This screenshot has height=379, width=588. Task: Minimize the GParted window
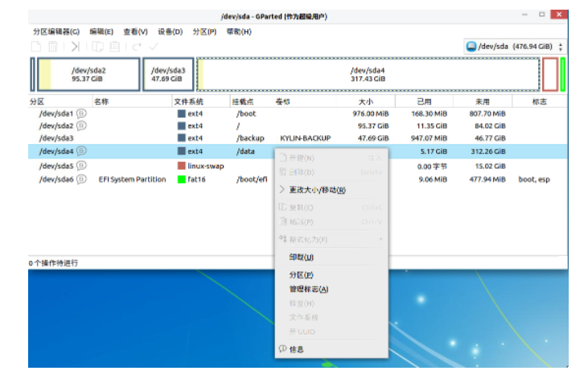pyautogui.click(x=524, y=14)
